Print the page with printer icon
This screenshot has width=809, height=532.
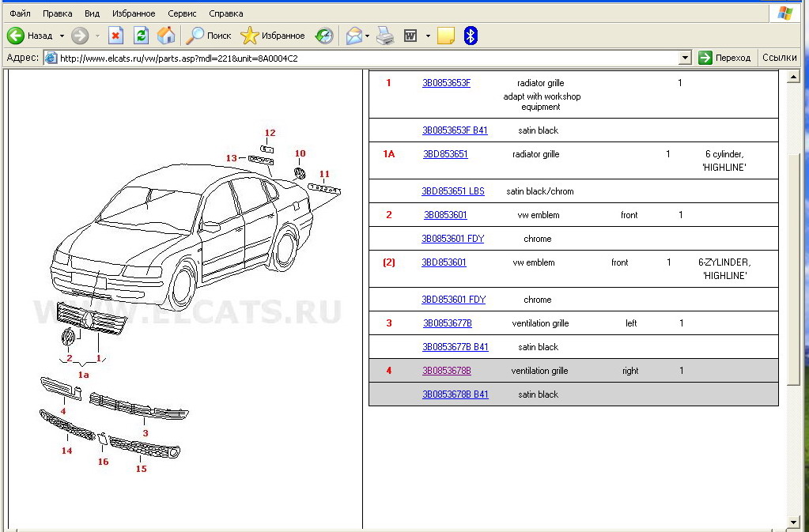pyautogui.click(x=385, y=36)
